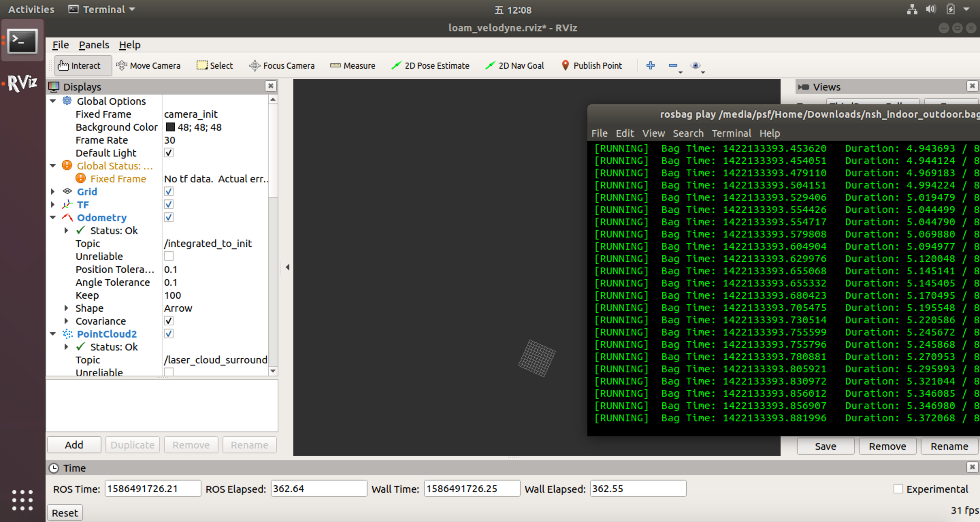
Task: Click the minus remove-tool icon
Action: (x=673, y=65)
